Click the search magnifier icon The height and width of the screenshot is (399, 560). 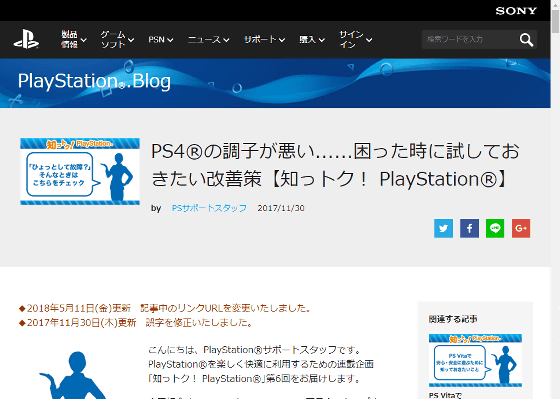[x=526, y=40]
